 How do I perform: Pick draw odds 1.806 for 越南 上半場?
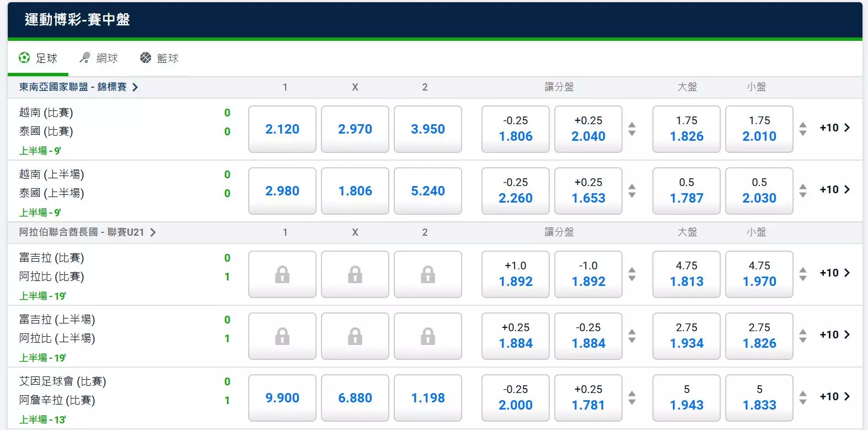(x=355, y=191)
